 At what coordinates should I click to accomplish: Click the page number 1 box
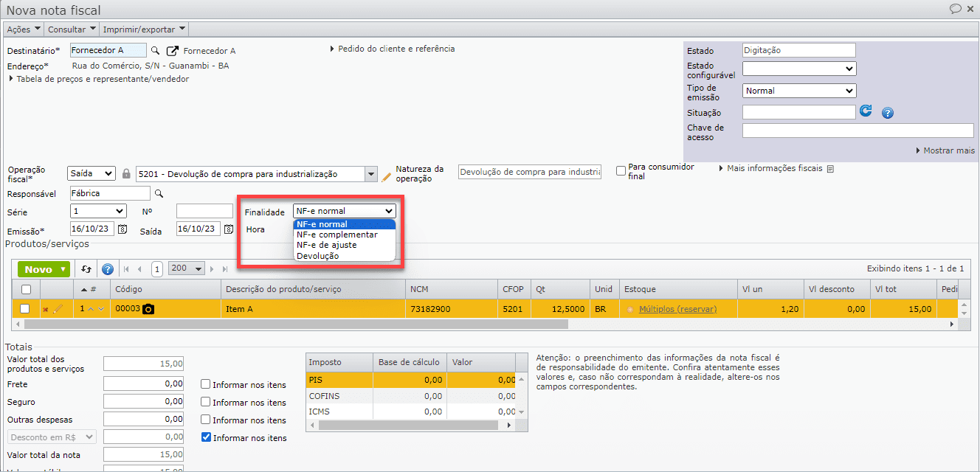coord(156,269)
